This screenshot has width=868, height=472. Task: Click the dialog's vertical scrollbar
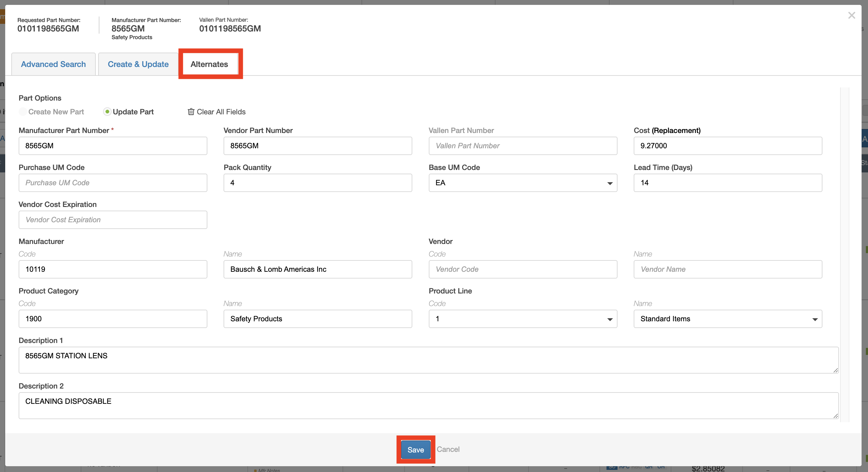[x=844, y=253]
